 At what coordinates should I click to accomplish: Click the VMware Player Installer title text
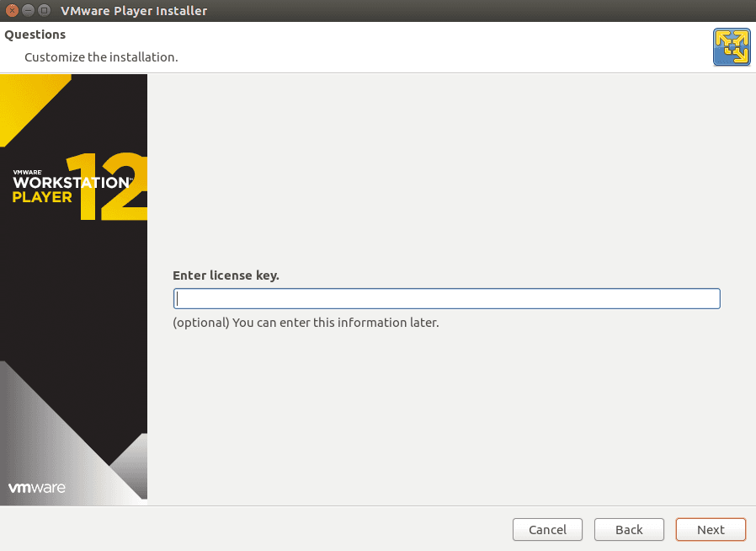pos(133,10)
